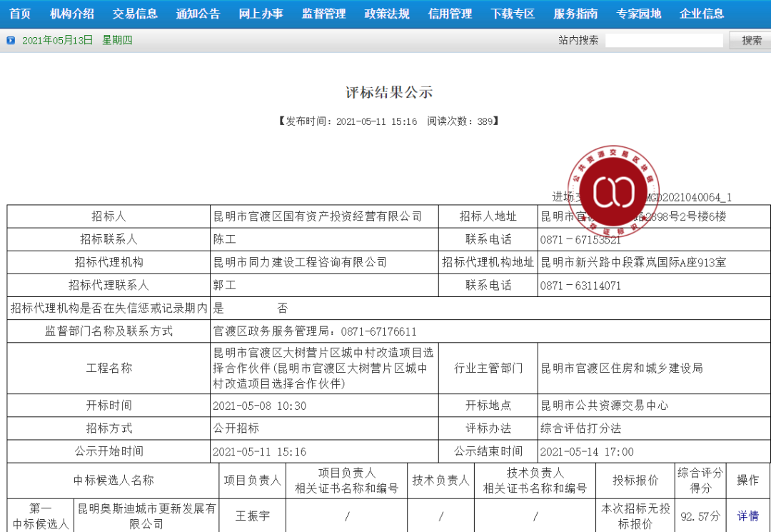Click bid opening time 2021-05-08 10:30
Image resolution: width=771 pixels, height=532 pixels.
click(260, 406)
